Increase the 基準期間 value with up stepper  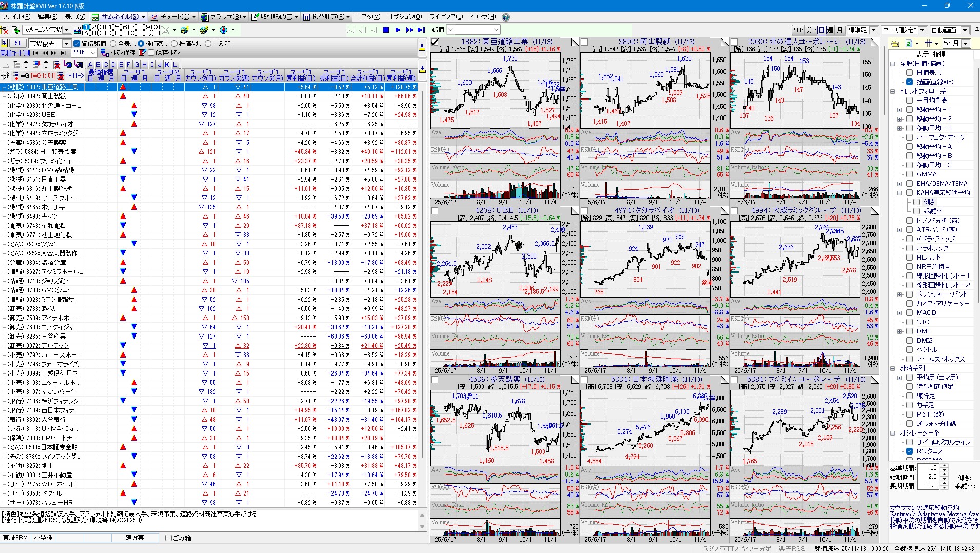pyautogui.click(x=945, y=466)
